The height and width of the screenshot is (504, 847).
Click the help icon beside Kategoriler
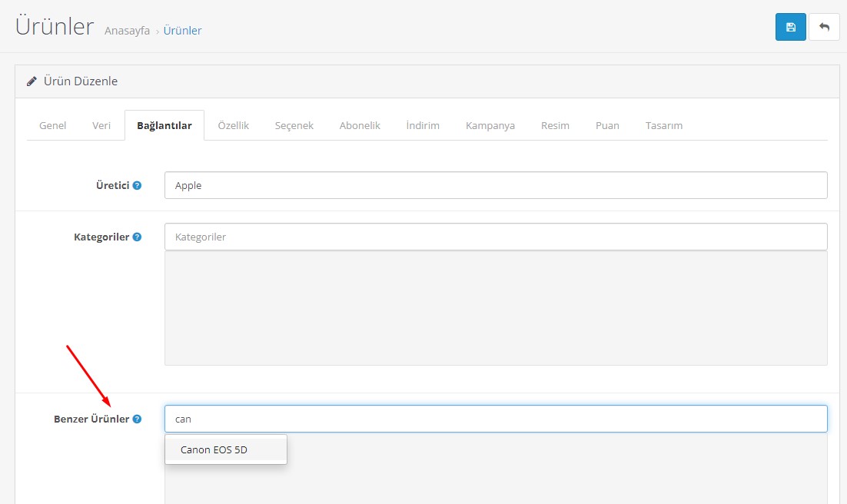pos(137,237)
